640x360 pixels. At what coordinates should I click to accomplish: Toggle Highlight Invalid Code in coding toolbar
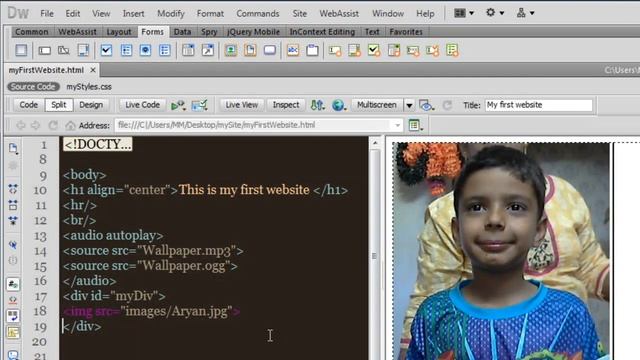pos(13,300)
